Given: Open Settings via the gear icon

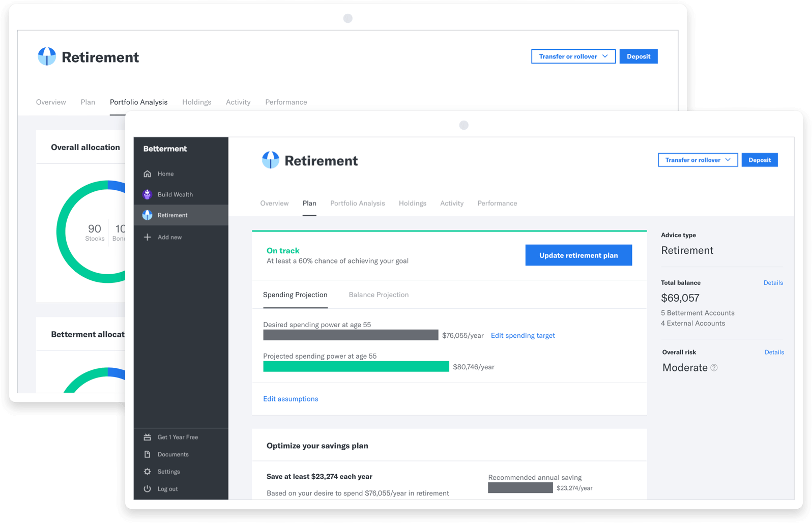Looking at the screenshot, I should tap(148, 472).
